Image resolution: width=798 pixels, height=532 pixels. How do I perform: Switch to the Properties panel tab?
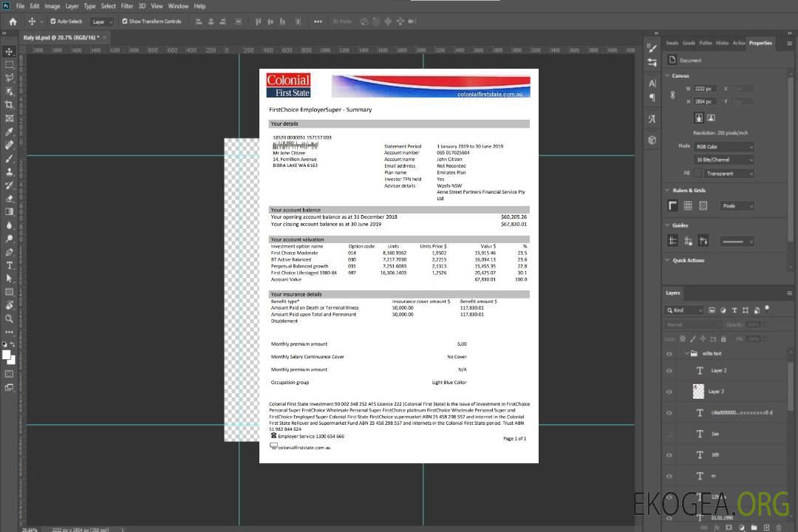[x=760, y=43]
